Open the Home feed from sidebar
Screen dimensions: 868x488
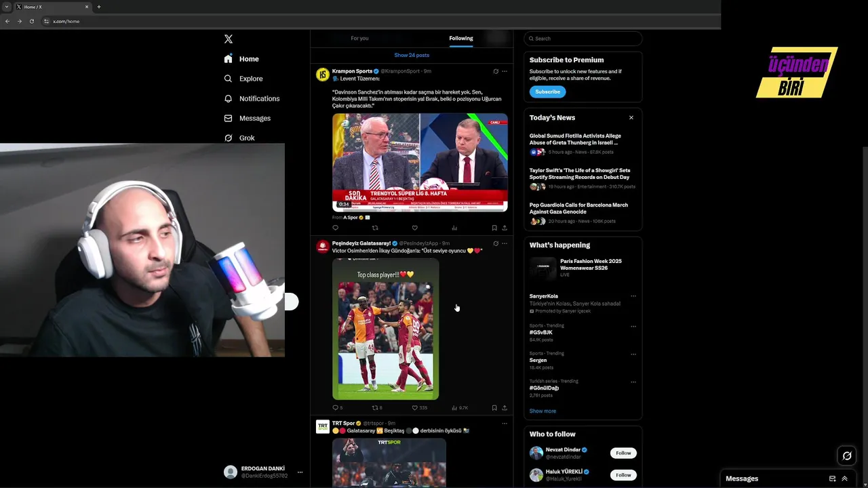(x=241, y=59)
